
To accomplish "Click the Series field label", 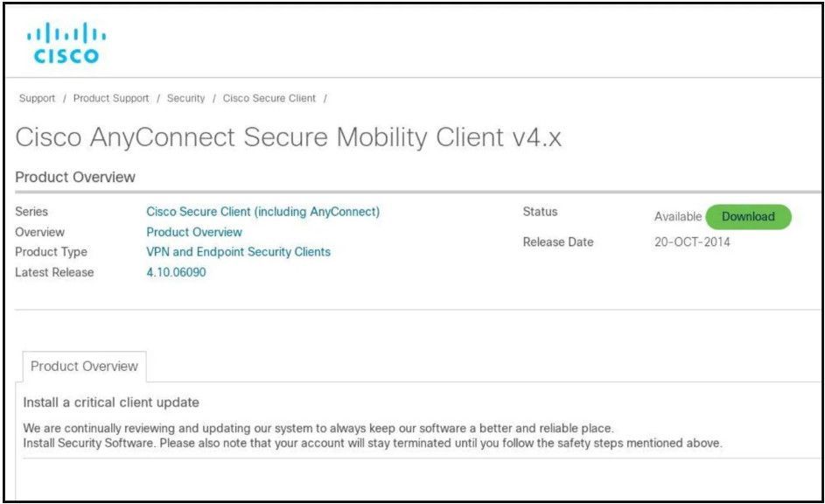I will click(31, 212).
